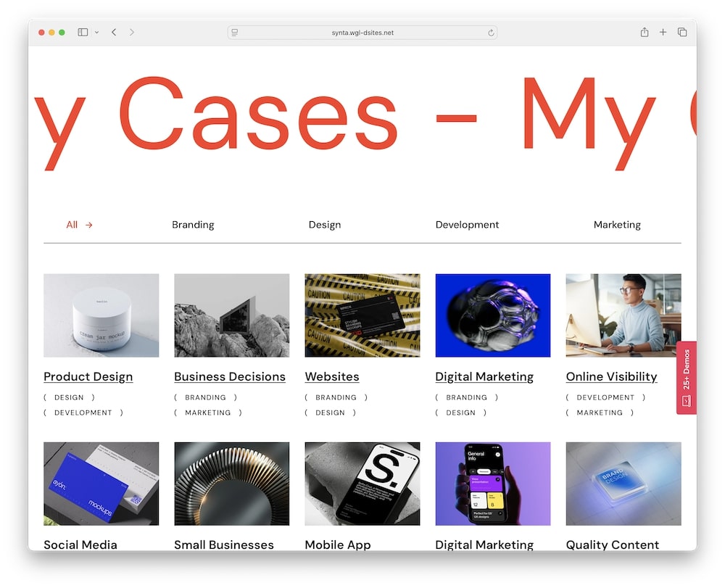
Task: Click DEVELOPMENT tag under Online Visibility
Action: (x=605, y=397)
